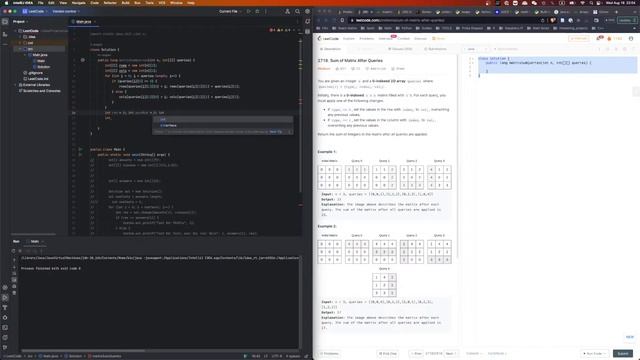640x360 pixels.
Task: Select Solution class in project tree
Action: coord(44,67)
